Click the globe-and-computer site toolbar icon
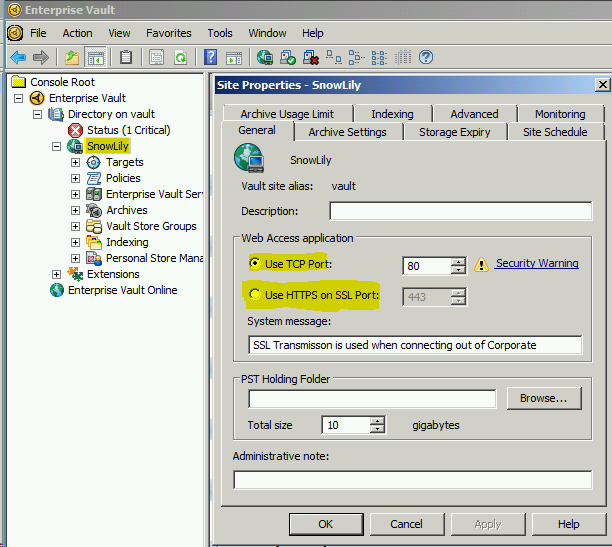Image resolution: width=612 pixels, height=547 pixels. 265,57
